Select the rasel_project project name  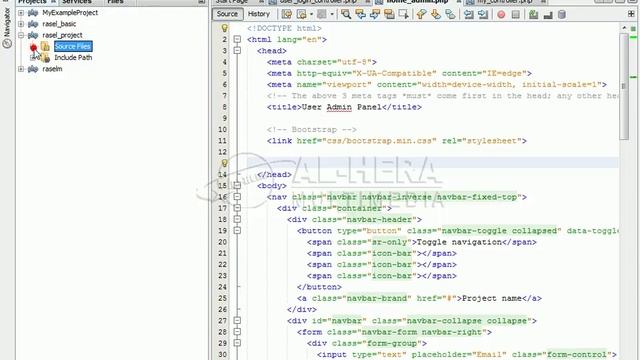point(62,35)
